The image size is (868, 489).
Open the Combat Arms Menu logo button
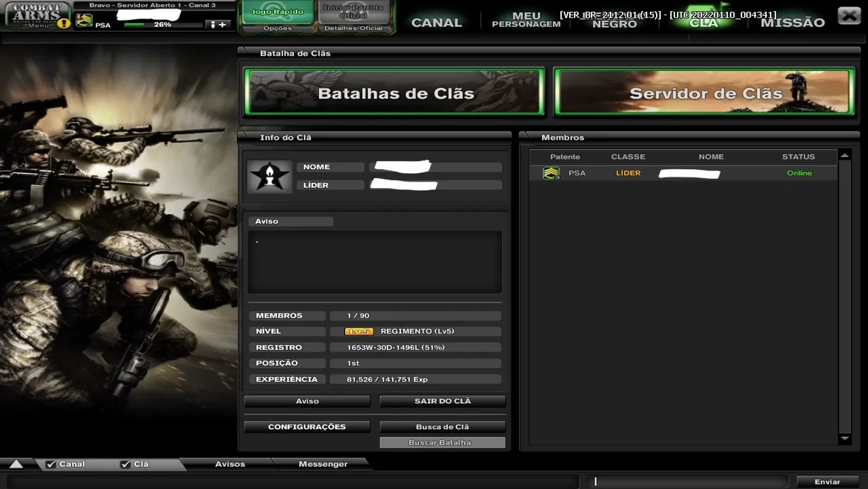[x=37, y=14]
